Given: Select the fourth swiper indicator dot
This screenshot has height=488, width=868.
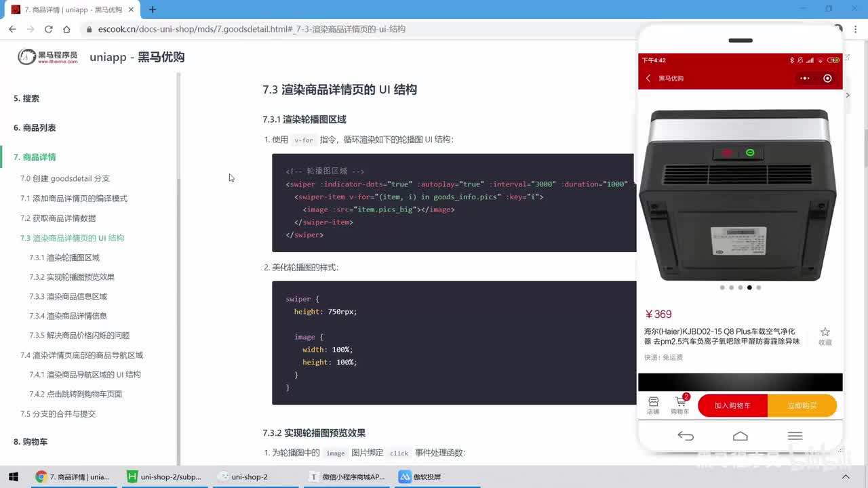Looking at the screenshot, I should pos(749,287).
